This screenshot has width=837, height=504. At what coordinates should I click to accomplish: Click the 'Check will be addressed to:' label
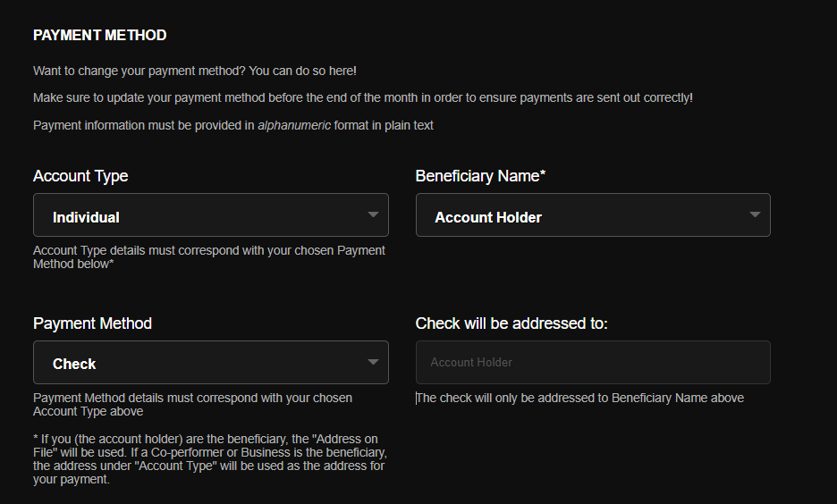511,323
